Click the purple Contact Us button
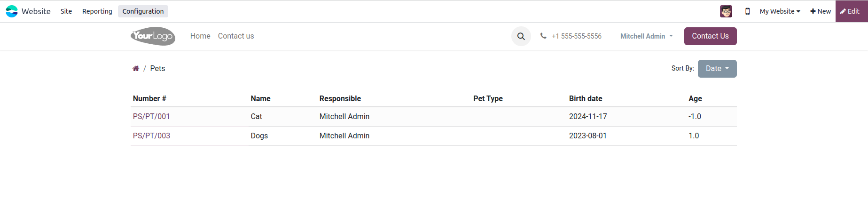This screenshot has height=208, width=868. (x=710, y=36)
